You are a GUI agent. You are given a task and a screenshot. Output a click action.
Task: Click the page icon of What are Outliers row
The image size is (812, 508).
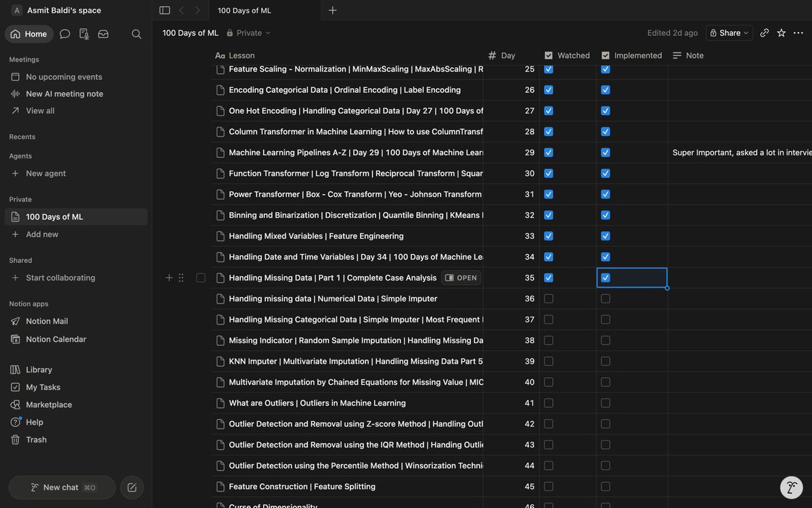[x=220, y=403]
